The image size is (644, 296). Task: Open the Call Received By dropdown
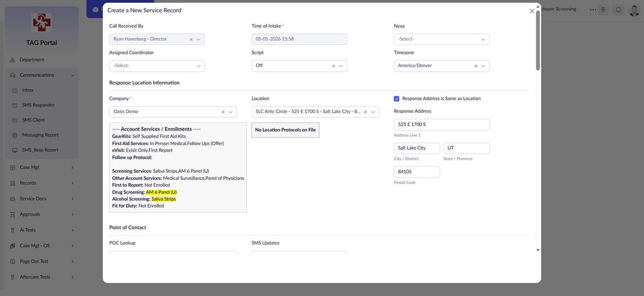point(198,39)
